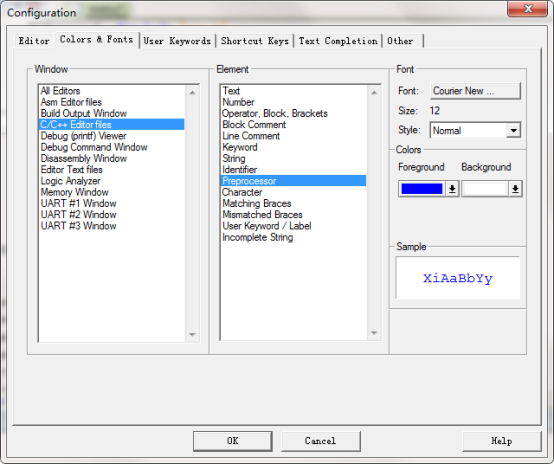Click the blue Foreground color swatch
The image size is (554, 464).
[422, 189]
